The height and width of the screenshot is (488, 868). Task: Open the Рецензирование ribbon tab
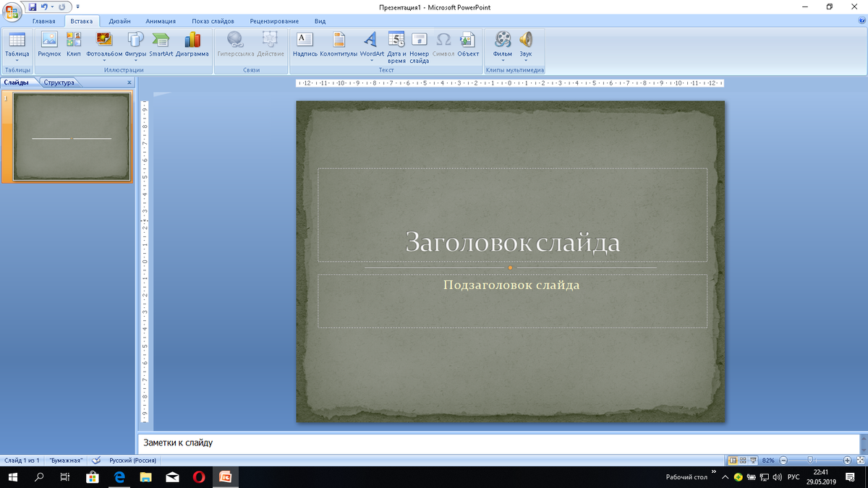pos(275,21)
